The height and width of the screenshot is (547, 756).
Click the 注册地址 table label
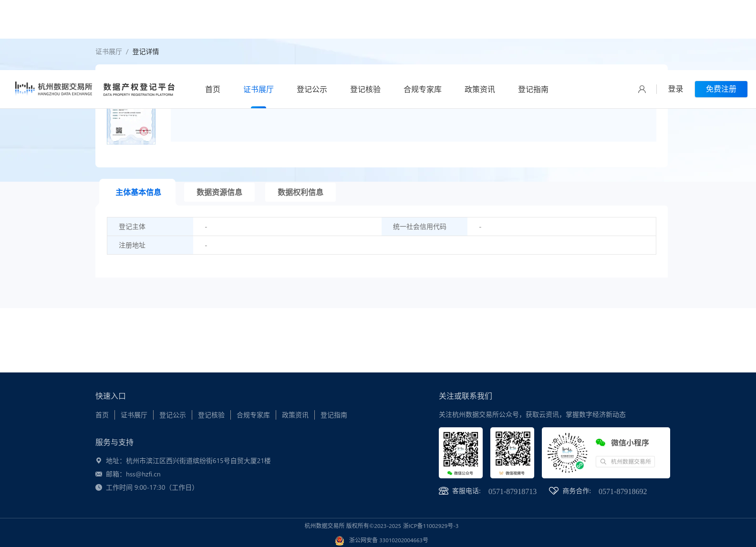coord(132,245)
